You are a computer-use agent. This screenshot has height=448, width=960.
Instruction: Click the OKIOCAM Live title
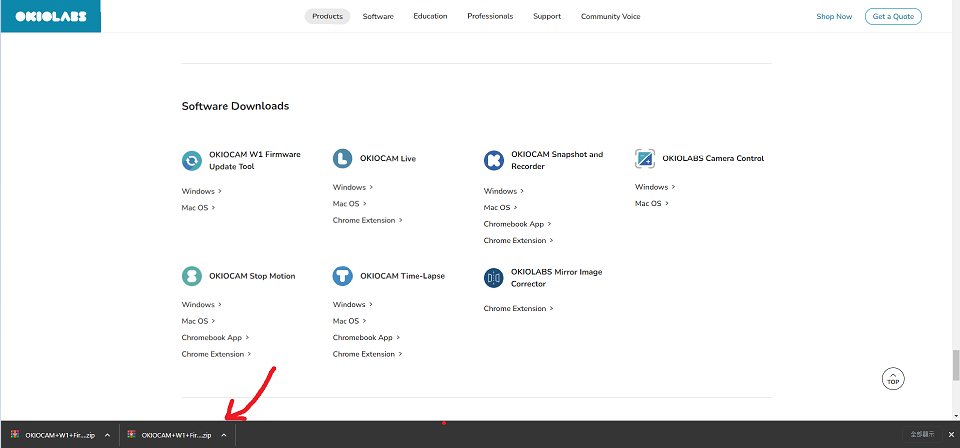[x=388, y=159]
